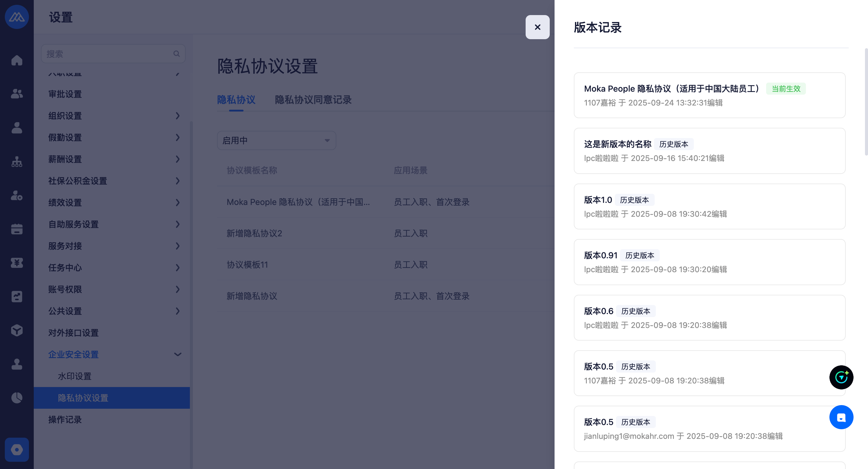This screenshot has width=868, height=469.
Task: Click 协议模板名称 column header
Action: click(x=252, y=171)
